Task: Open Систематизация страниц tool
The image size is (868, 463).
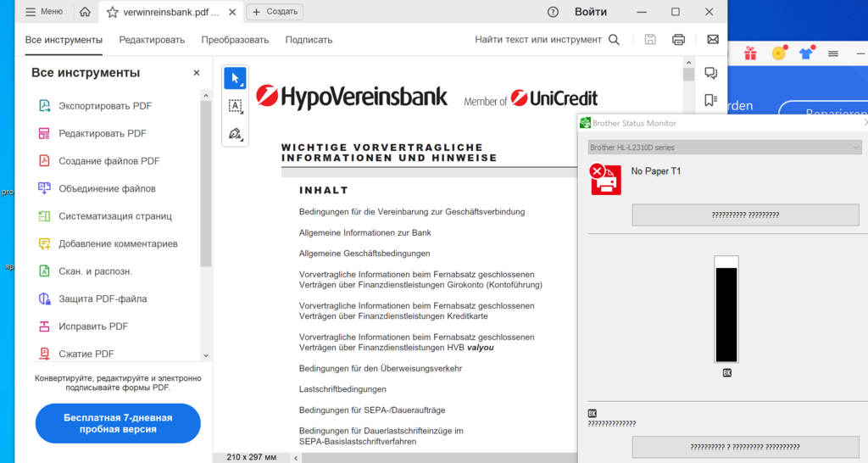Action: click(104, 216)
